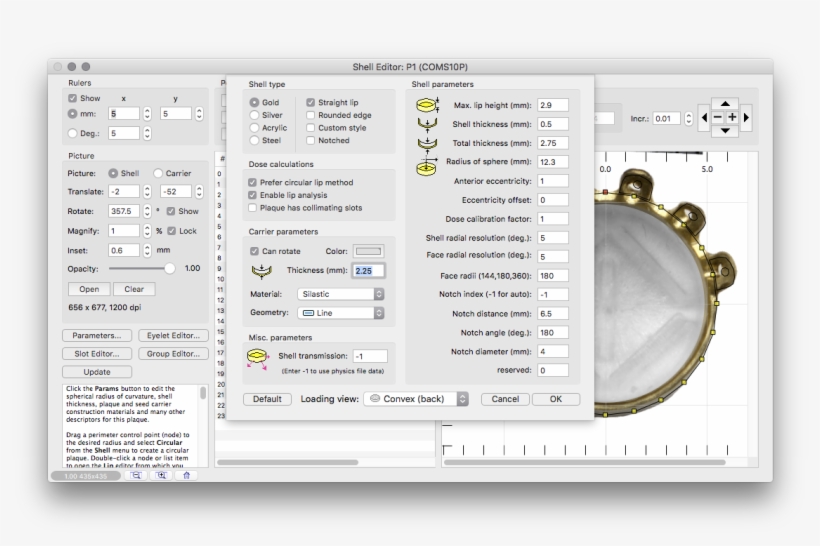Click the left arrow nudge button
The width and height of the screenshot is (820, 546).
(704, 118)
